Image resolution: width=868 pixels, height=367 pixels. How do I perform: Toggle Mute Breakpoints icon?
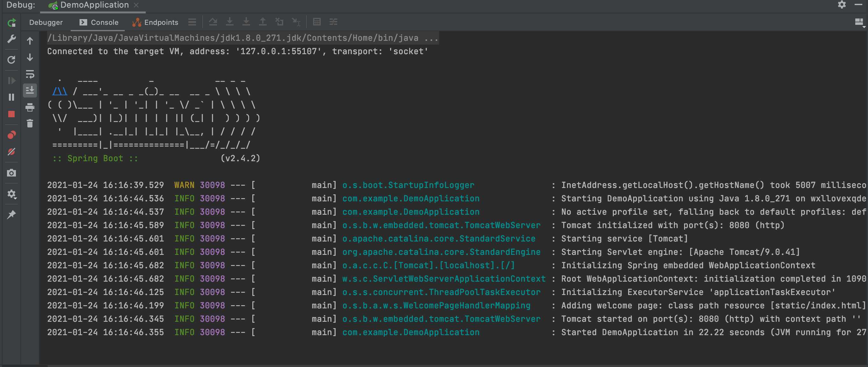coord(11,152)
